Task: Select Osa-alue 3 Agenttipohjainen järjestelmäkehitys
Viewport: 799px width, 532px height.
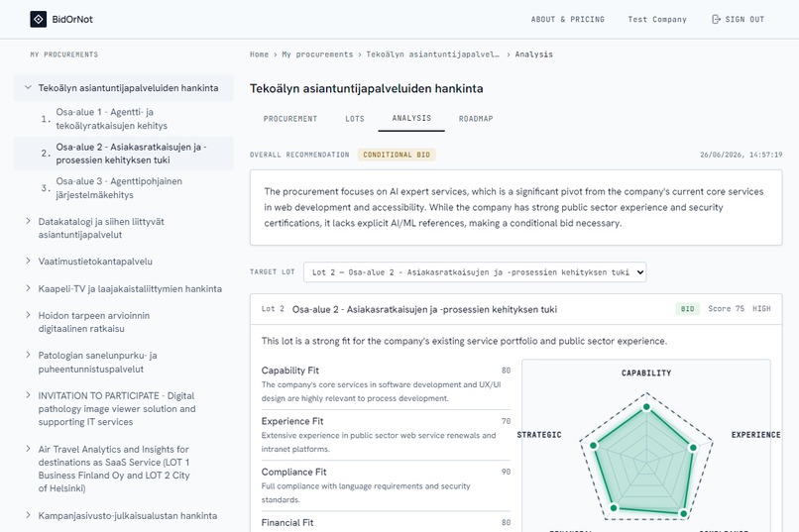Action: point(119,188)
